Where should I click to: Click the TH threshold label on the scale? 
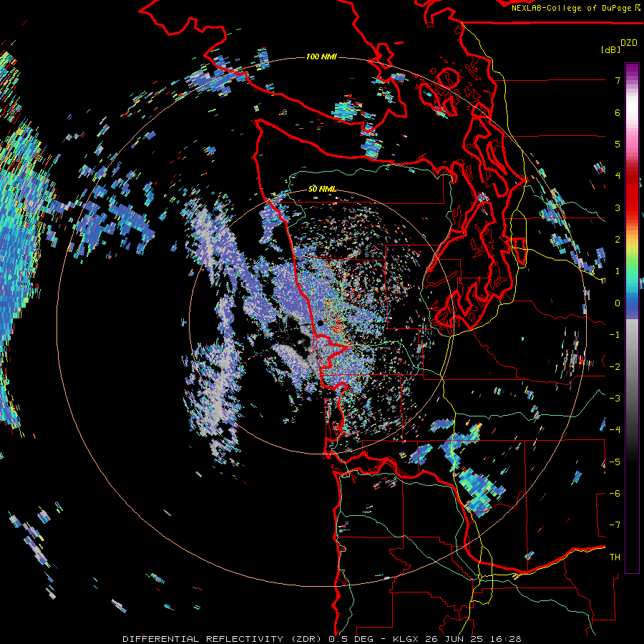615,557
